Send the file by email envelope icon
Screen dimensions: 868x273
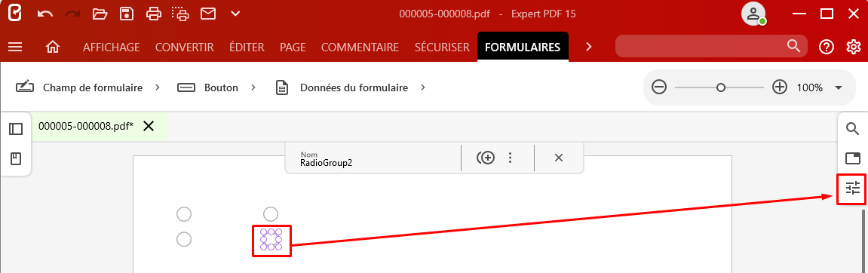click(208, 14)
